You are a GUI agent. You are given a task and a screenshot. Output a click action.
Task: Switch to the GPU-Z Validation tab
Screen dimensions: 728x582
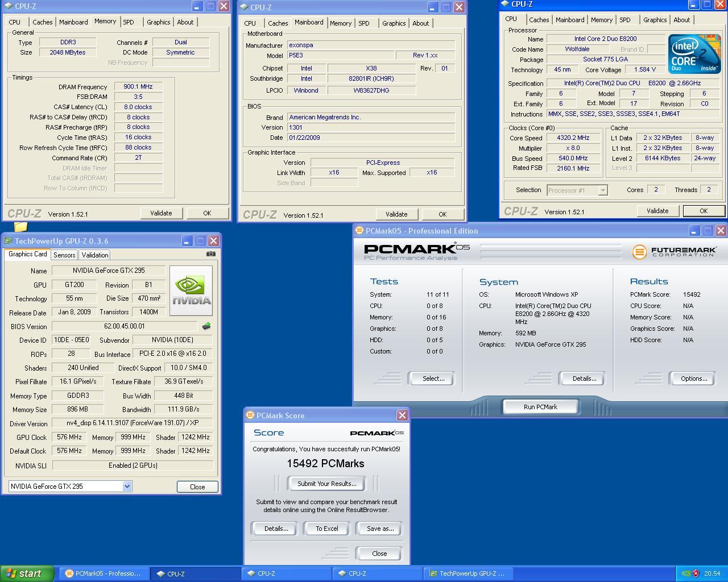point(94,255)
